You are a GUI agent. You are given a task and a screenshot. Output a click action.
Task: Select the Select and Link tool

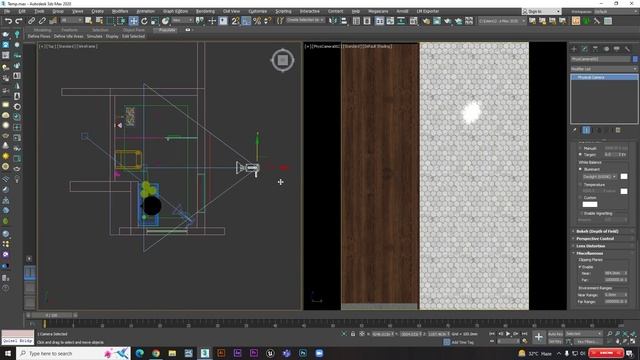(x=31, y=21)
